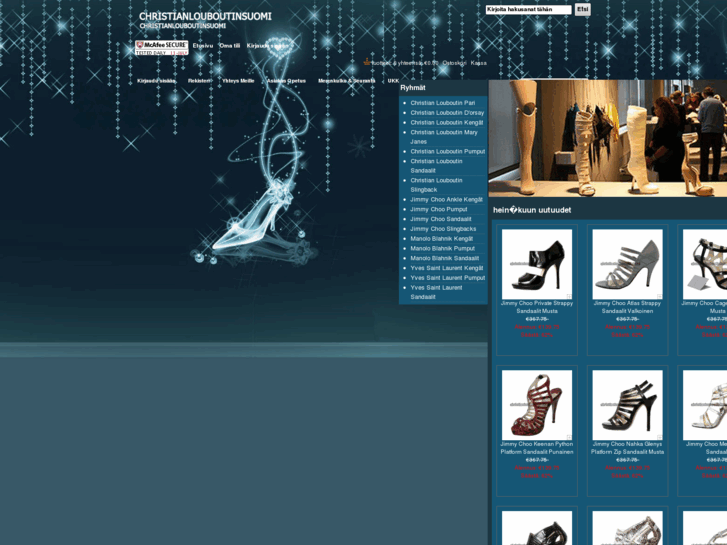Select Jimmy Choo Pumput category

pyautogui.click(x=439, y=209)
